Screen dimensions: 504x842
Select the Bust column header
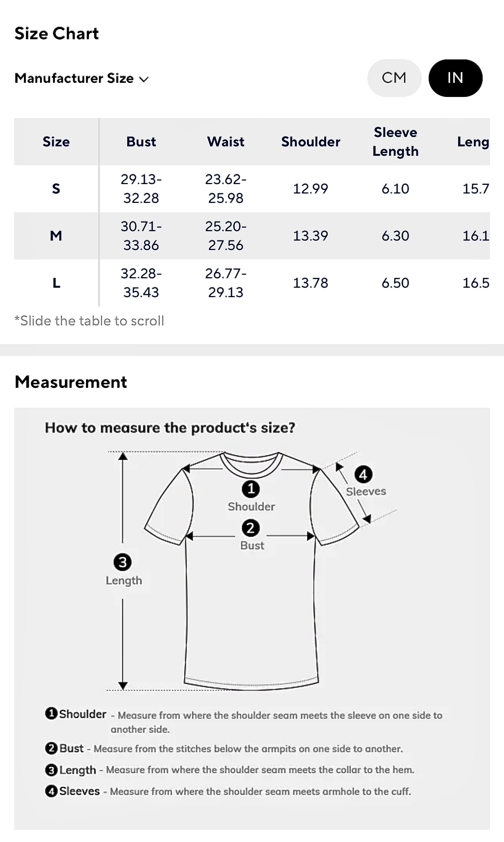click(141, 142)
